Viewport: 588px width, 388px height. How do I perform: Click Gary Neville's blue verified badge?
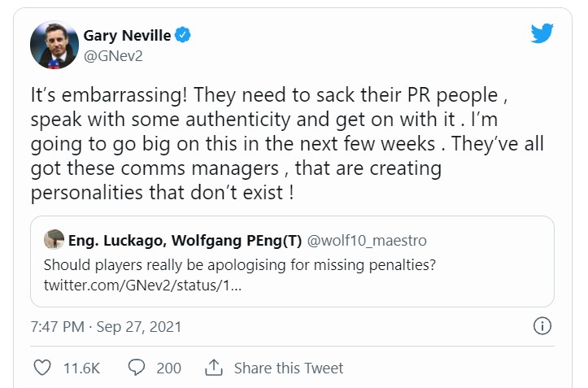tap(185, 36)
